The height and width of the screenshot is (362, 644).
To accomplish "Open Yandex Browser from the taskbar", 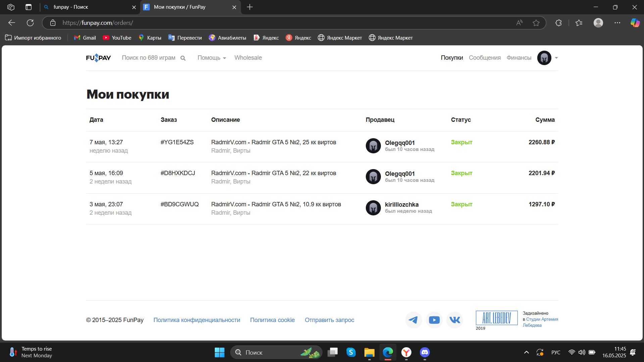I will pyautogui.click(x=406, y=352).
